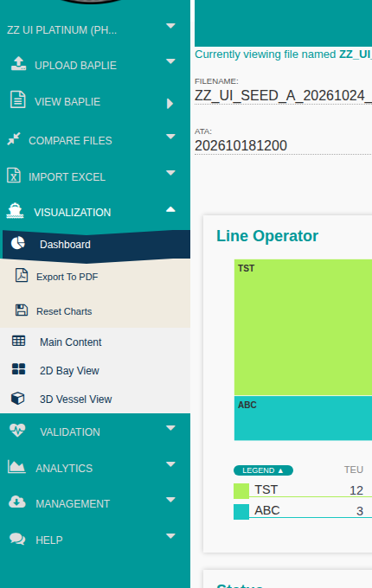This screenshot has width=372, height=588.
Task: Expand Help menu arrow
Action: pos(170,536)
